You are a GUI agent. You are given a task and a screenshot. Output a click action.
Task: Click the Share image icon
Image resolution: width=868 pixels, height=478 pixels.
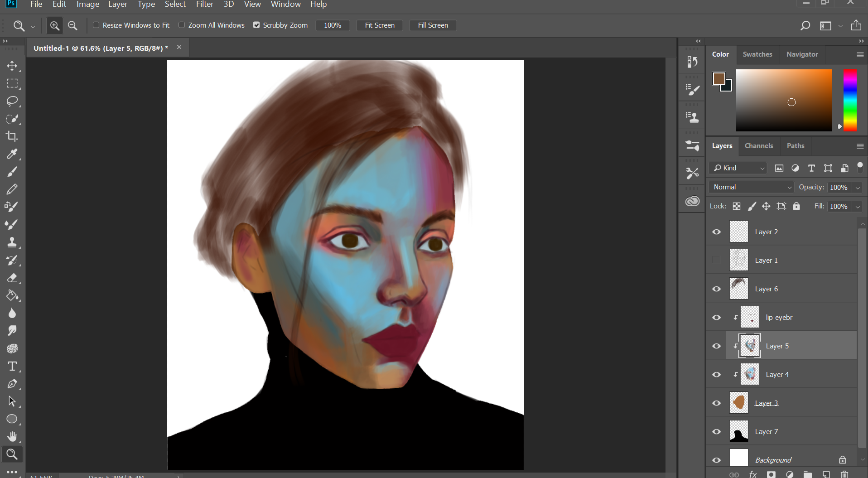click(856, 25)
